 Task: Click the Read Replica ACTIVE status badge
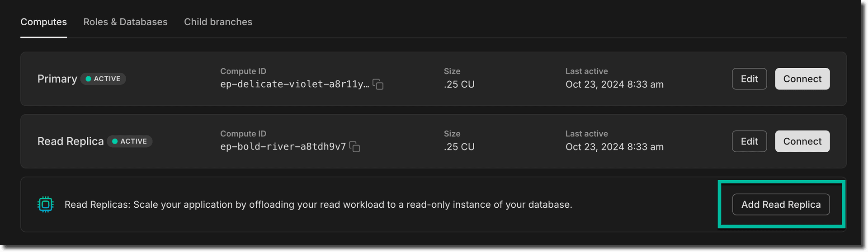pyautogui.click(x=130, y=141)
